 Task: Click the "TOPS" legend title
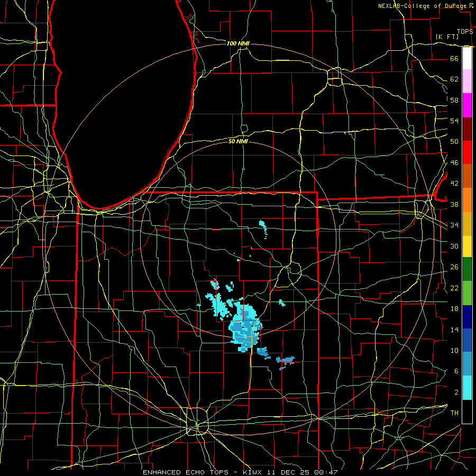465,31
